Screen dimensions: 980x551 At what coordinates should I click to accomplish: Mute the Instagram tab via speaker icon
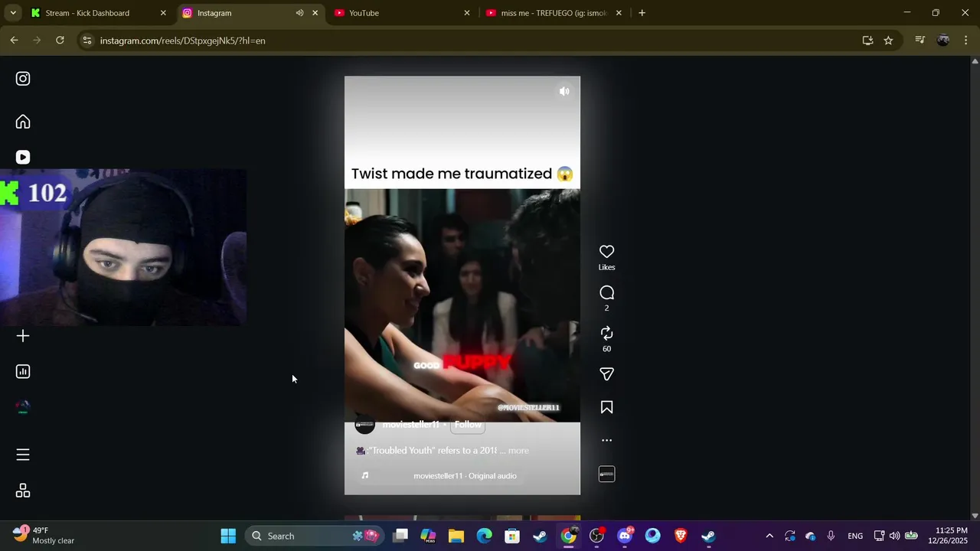point(299,13)
